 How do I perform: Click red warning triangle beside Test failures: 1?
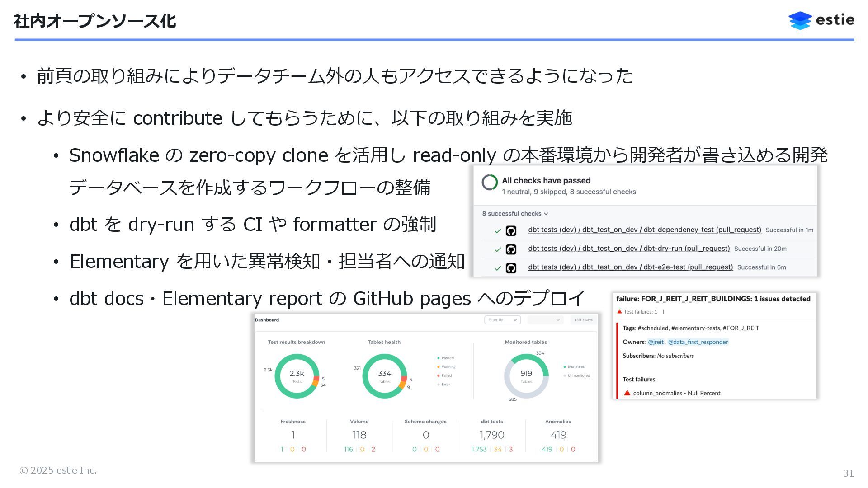pyautogui.click(x=620, y=311)
